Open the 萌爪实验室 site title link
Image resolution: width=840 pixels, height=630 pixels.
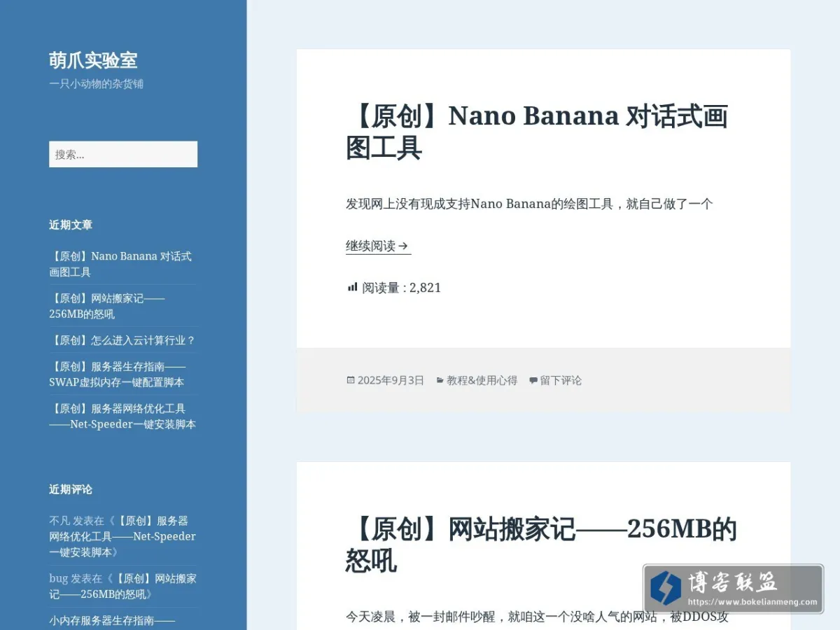click(93, 60)
